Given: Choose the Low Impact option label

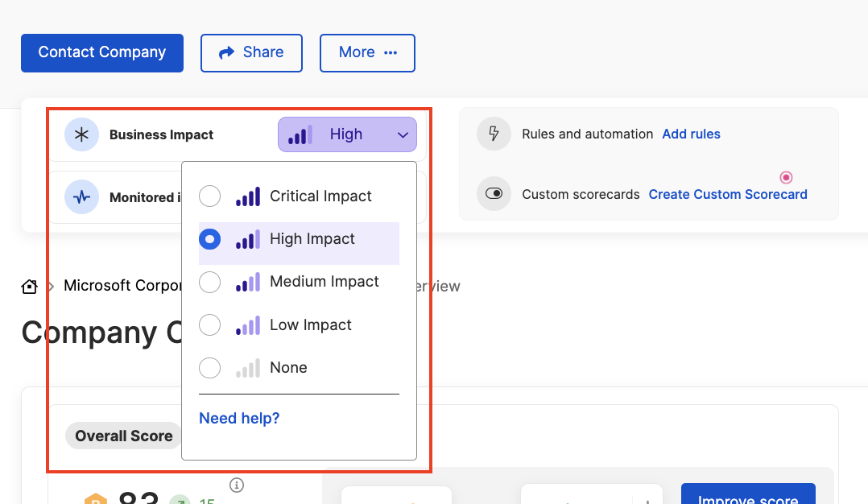Looking at the screenshot, I should pos(311,324).
